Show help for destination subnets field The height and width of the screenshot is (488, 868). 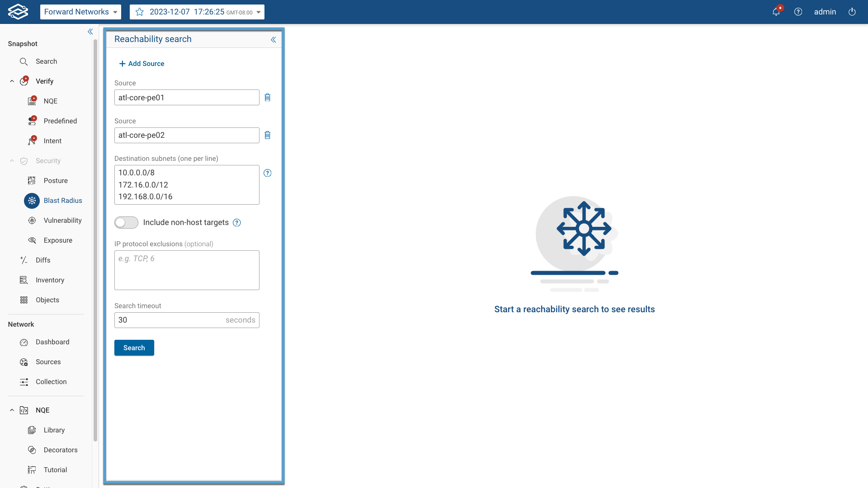[268, 173]
